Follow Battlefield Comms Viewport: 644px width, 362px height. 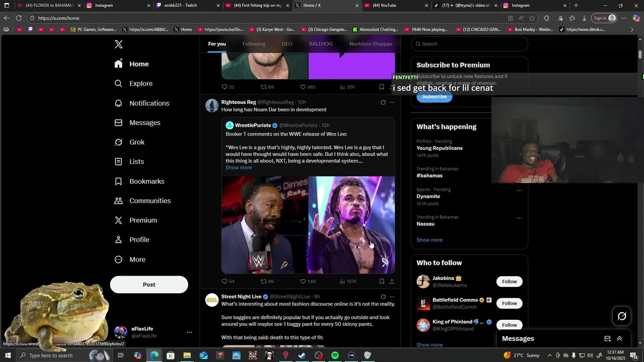(x=509, y=303)
